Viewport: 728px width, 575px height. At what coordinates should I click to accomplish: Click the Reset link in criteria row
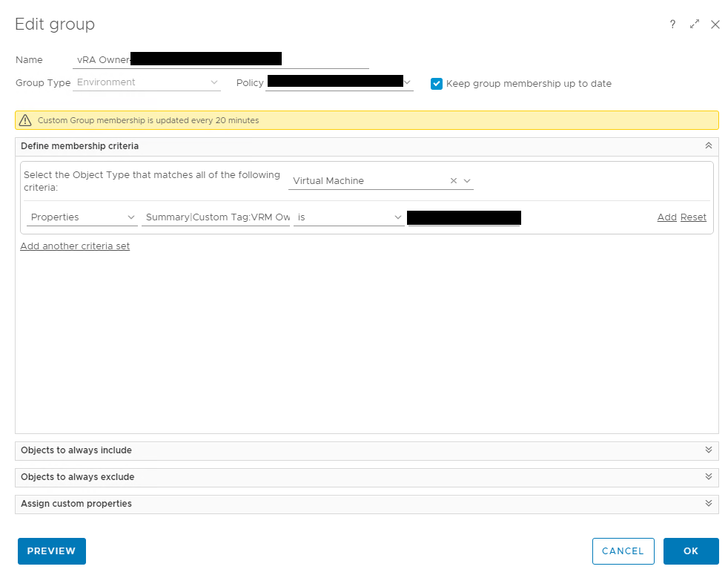tap(693, 217)
